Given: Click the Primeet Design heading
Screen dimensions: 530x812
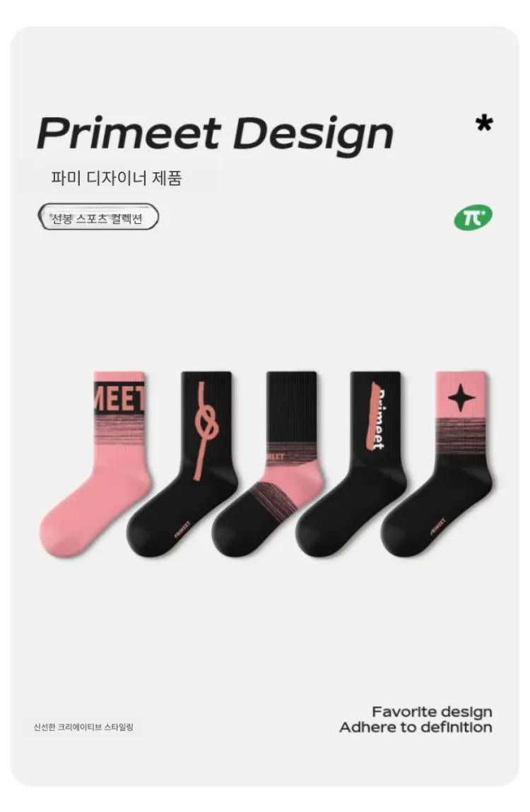Looking at the screenshot, I should pyautogui.click(x=215, y=133).
